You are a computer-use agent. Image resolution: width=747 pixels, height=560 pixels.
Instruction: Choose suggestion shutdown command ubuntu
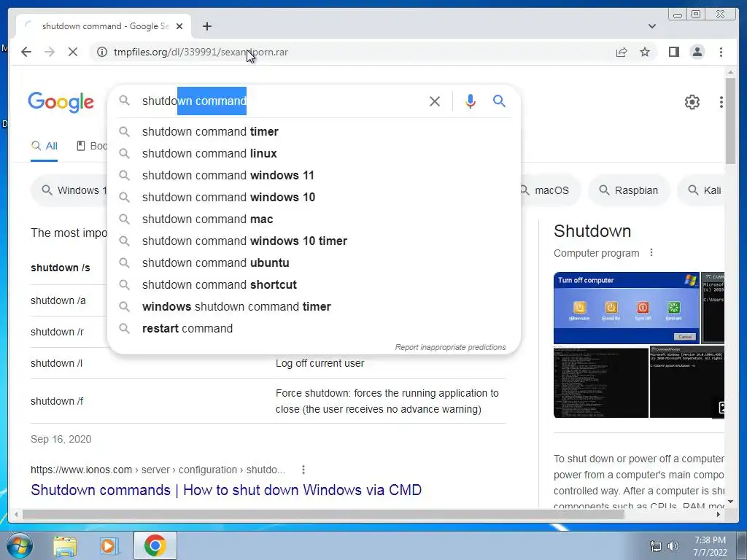(x=314, y=262)
